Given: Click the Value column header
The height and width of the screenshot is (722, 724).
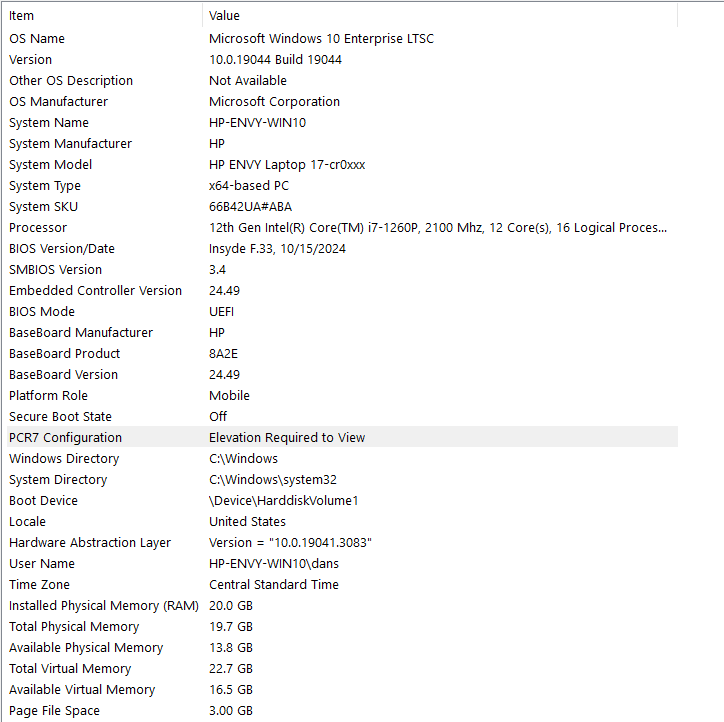Looking at the screenshot, I should click(x=440, y=16).
